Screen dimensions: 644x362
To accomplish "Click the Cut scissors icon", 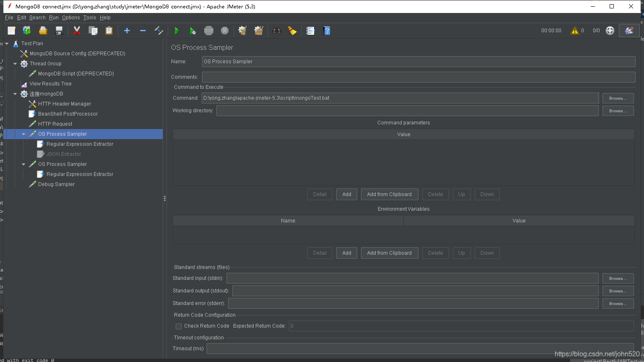I will [77, 31].
